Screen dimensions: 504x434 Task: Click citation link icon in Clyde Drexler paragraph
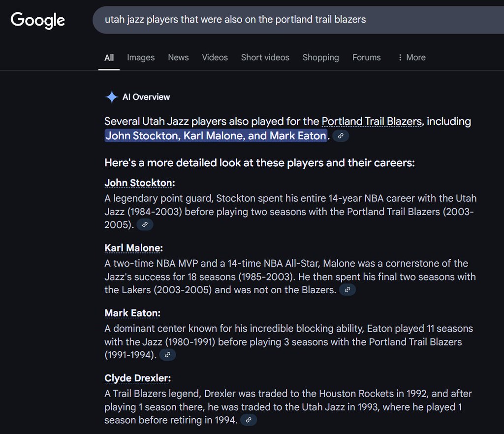249,420
